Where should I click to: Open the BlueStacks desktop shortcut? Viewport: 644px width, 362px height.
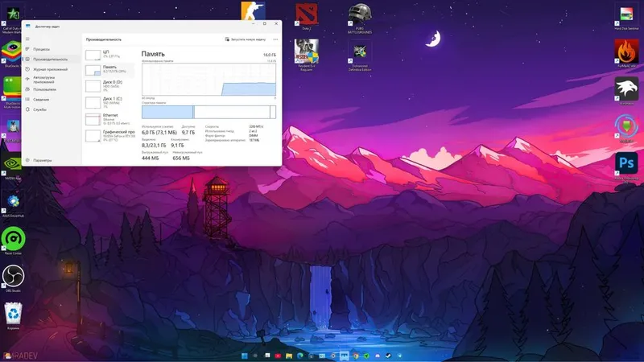tap(11, 54)
